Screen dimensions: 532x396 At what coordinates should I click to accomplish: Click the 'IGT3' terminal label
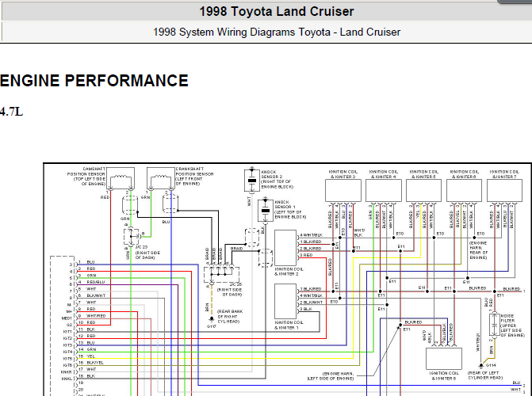(x=67, y=345)
